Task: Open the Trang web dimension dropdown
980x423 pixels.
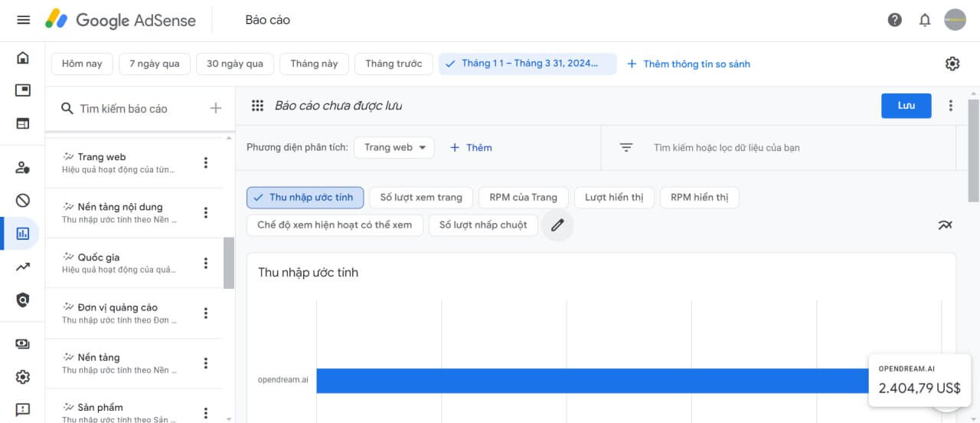Action: coord(394,147)
